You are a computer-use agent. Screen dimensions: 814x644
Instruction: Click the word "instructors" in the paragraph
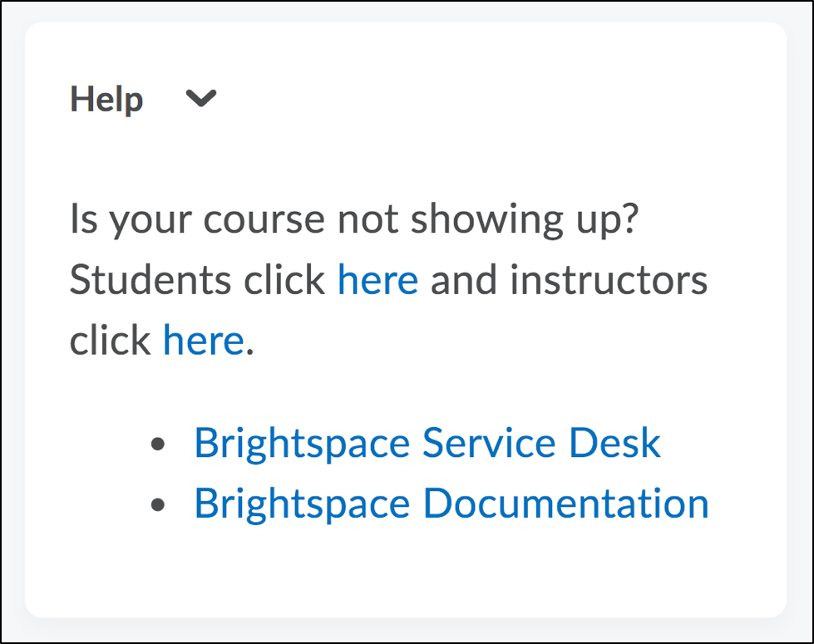[609, 280]
